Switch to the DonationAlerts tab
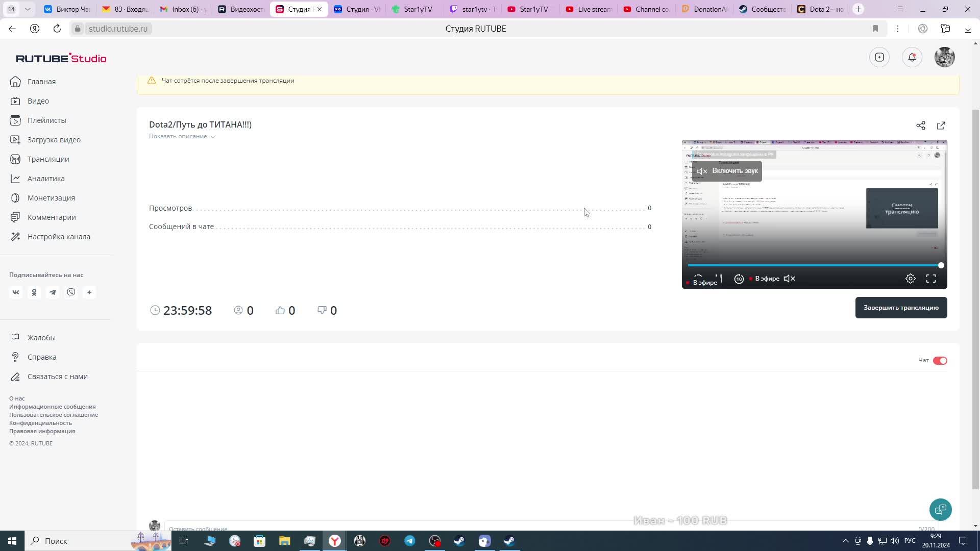The image size is (980, 551). pyautogui.click(x=704, y=9)
